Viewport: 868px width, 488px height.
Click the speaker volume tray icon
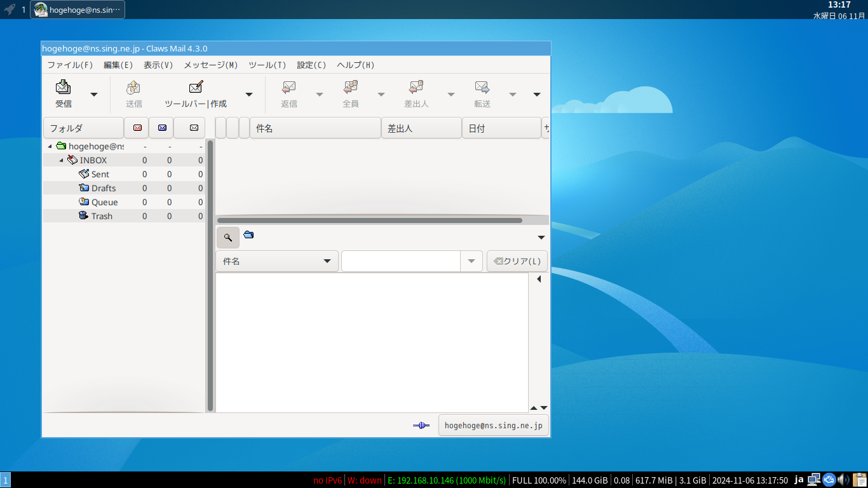[x=843, y=480]
